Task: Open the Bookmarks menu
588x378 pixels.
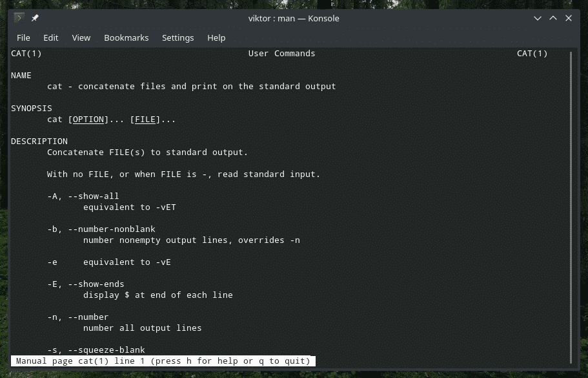Action: pyautogui.click(x=127, y=38)
